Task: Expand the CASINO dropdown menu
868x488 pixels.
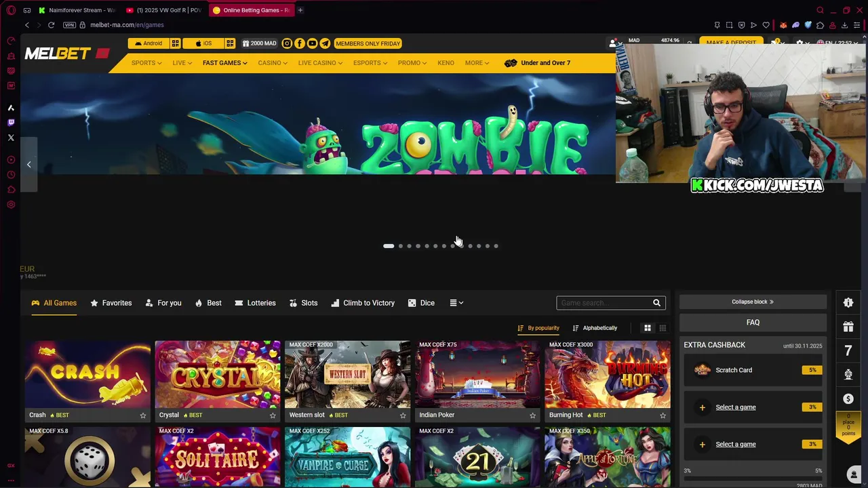Action: coord(272,63)
